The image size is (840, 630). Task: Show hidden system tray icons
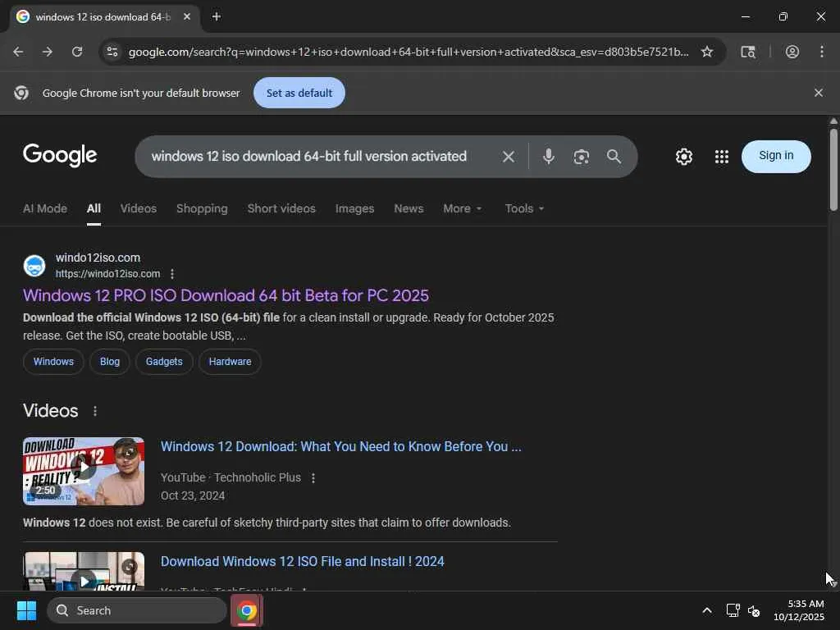pos(706,610)
